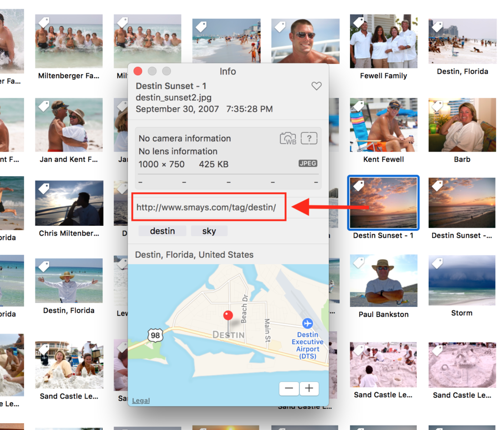Click the 'Chris Miltenber...' caption

point(69,233)
